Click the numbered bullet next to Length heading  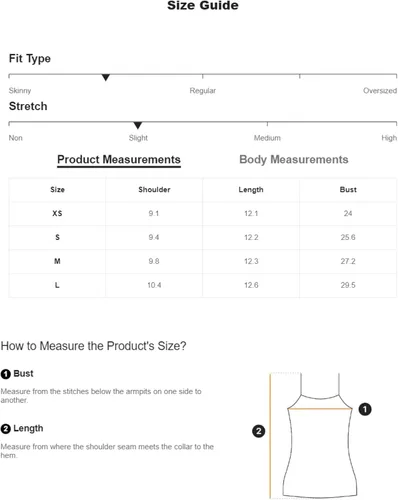tap(6, 429)
